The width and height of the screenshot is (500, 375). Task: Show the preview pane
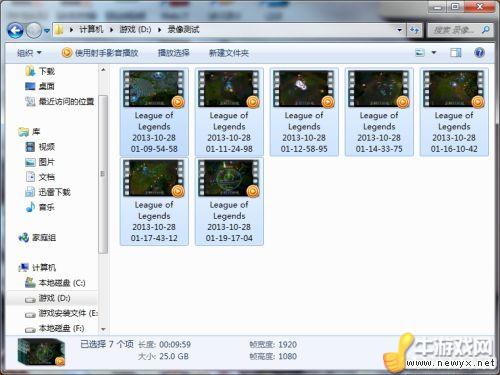[x=455, y=53]
